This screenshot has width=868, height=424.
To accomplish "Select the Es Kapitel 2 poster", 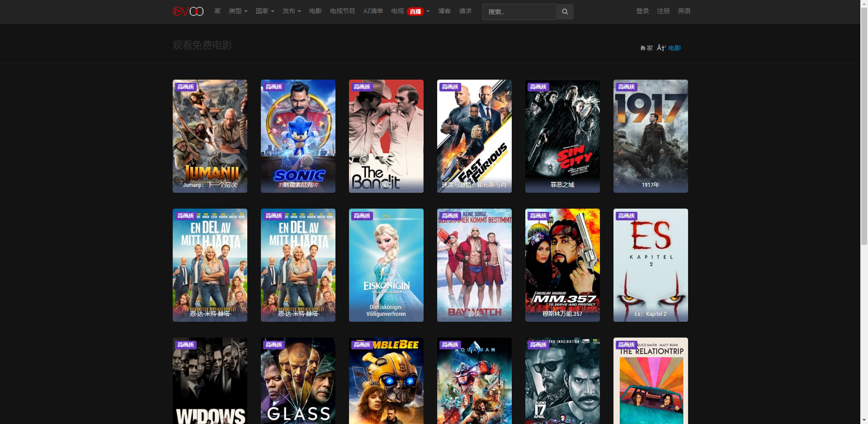I will click(x=651, y=265).
